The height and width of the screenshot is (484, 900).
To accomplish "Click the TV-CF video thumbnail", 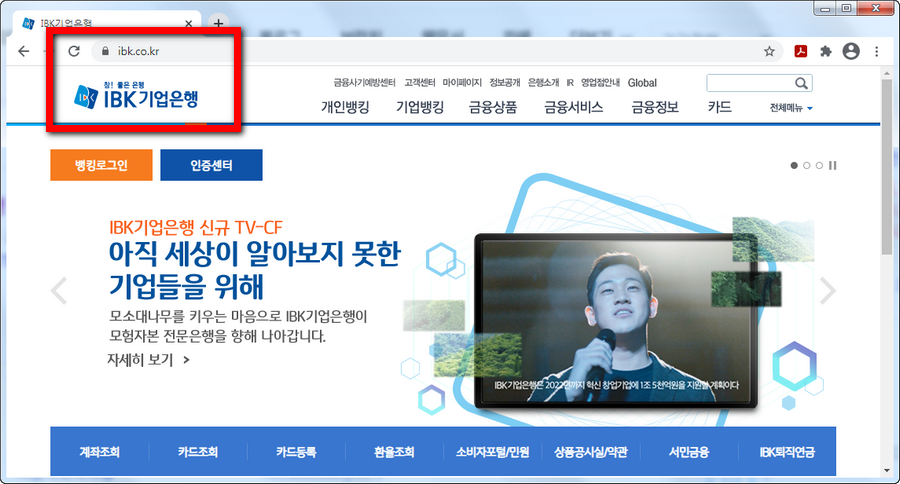I will [616, 320].
